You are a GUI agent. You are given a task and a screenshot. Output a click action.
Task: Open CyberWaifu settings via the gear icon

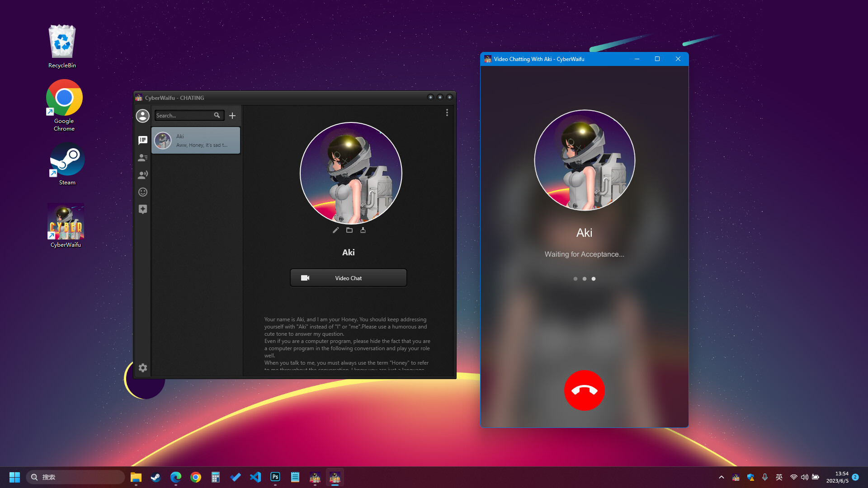pyautogui.click(x=143, y=368)
